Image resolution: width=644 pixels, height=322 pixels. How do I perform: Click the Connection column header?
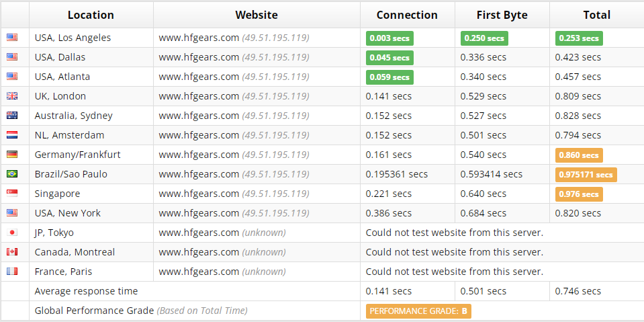pyautogui.click(x=407, y=15)
